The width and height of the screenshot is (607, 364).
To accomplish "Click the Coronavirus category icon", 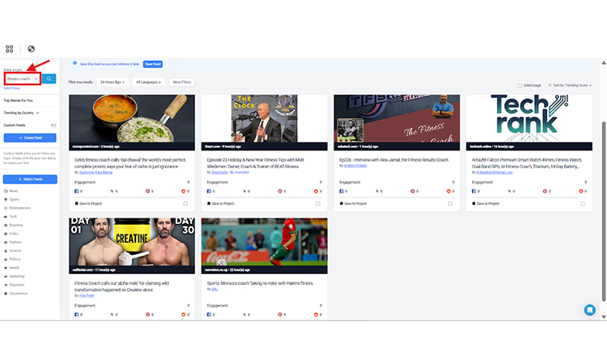I will 6,294.
